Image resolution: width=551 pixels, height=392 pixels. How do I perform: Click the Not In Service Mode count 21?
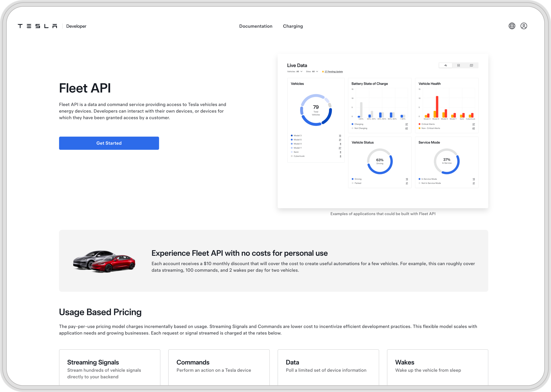[x=474, y=183]
